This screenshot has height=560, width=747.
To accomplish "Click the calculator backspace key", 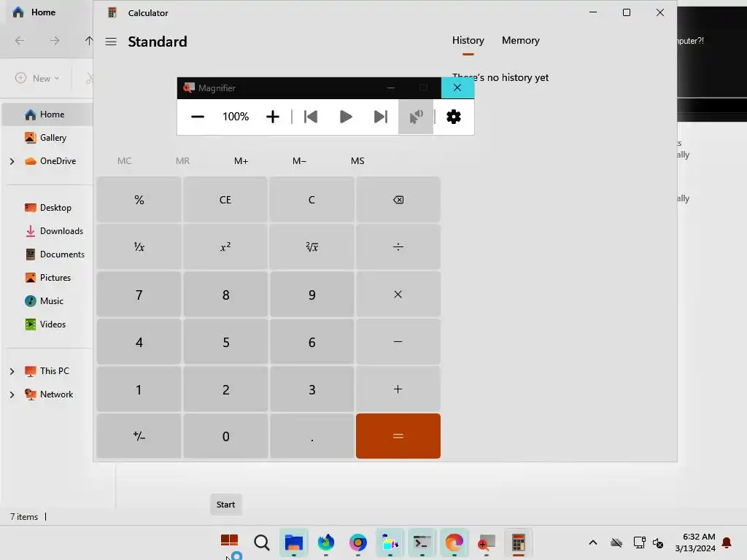I will coord(398,200).
